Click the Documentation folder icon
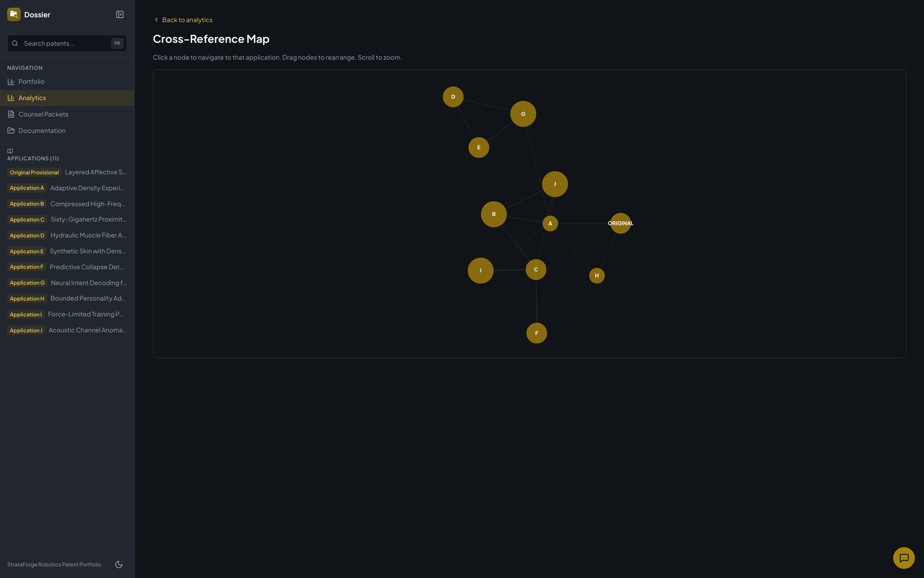924x578 pixels. [11, 131]
